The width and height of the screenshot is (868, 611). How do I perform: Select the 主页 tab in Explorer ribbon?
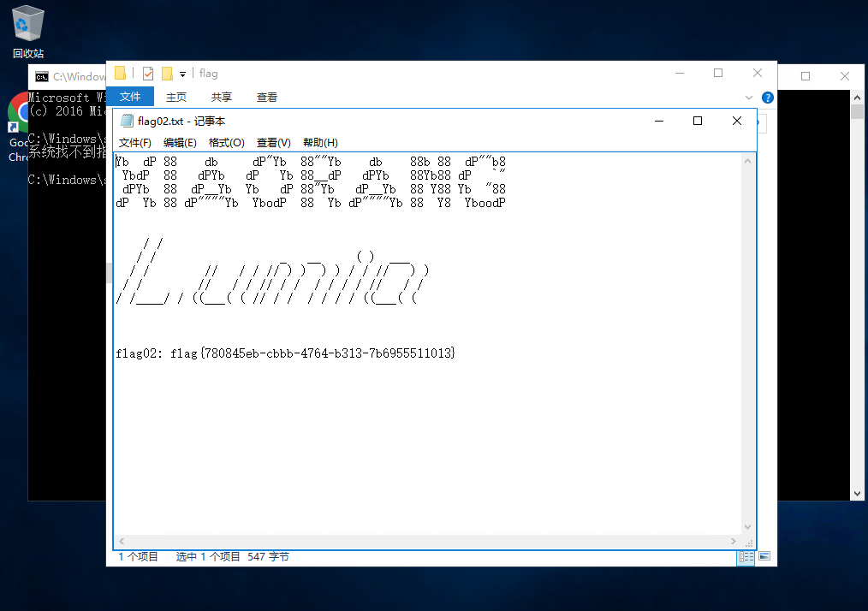[176, 98]
